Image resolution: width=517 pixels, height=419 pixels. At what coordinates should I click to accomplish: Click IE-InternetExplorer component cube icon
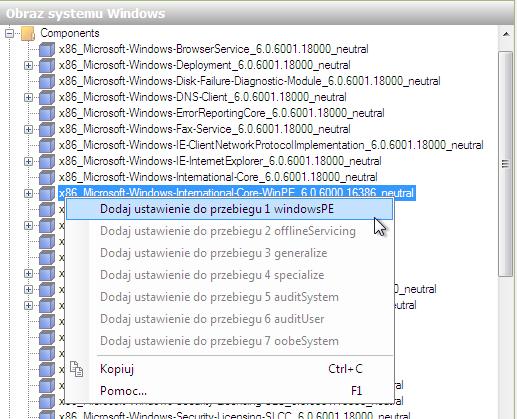tap(47, 161)
